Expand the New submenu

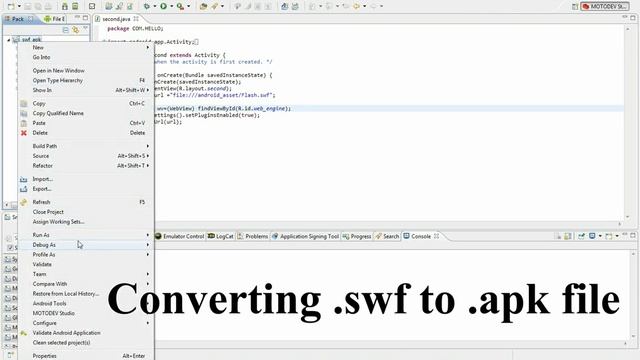(87, 48)
